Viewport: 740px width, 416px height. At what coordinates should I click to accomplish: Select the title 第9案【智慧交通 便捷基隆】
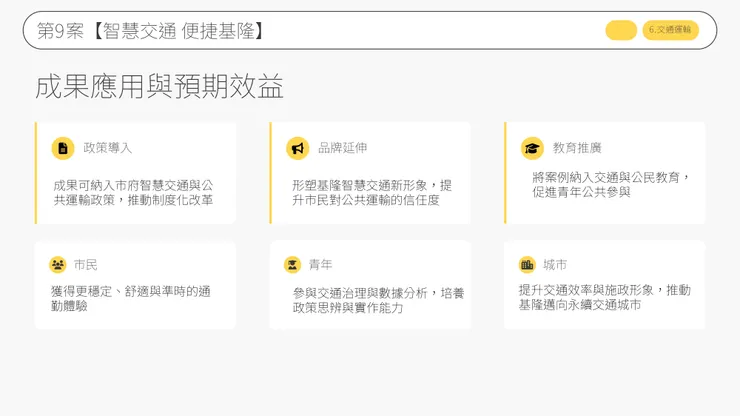pyautogui.click(x=150, y=31)
